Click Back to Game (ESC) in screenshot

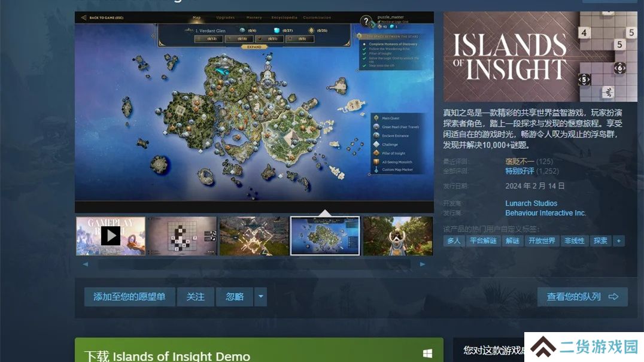pos(103,17)
